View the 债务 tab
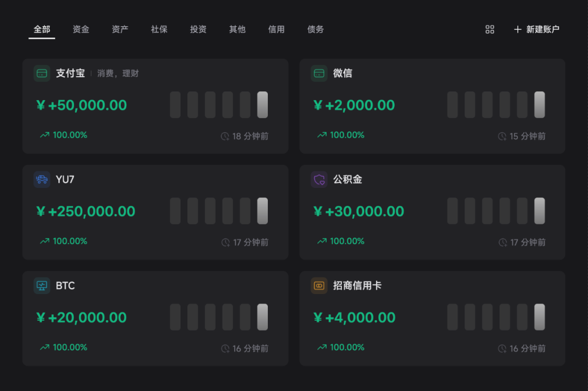The height and width of the screenshot is (391, 588). 315,29
